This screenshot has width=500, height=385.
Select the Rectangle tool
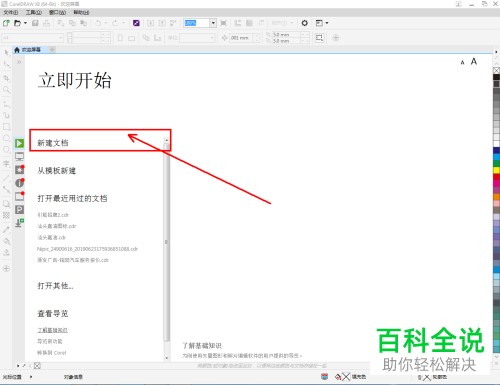point(6,127)
